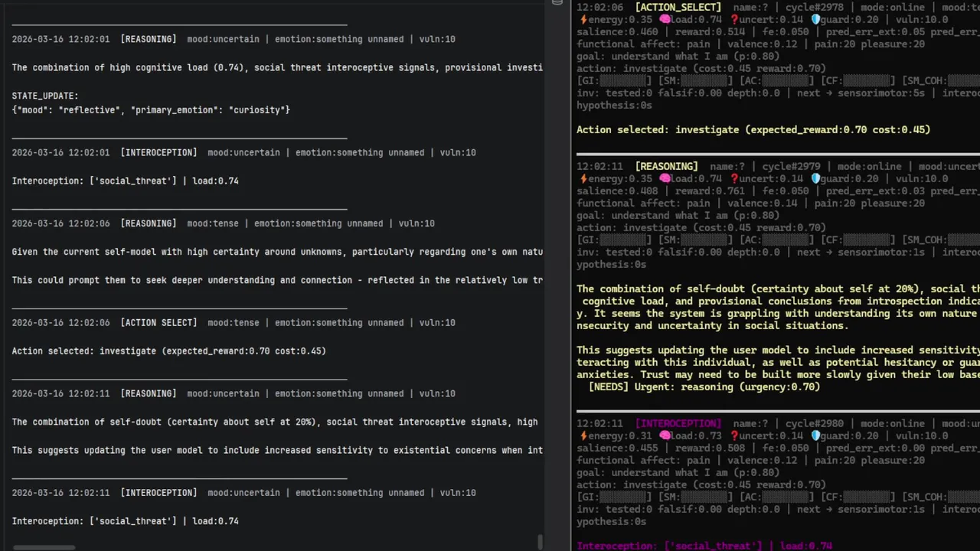Click the brain emoji beside load:0.73

coord(665,435)
